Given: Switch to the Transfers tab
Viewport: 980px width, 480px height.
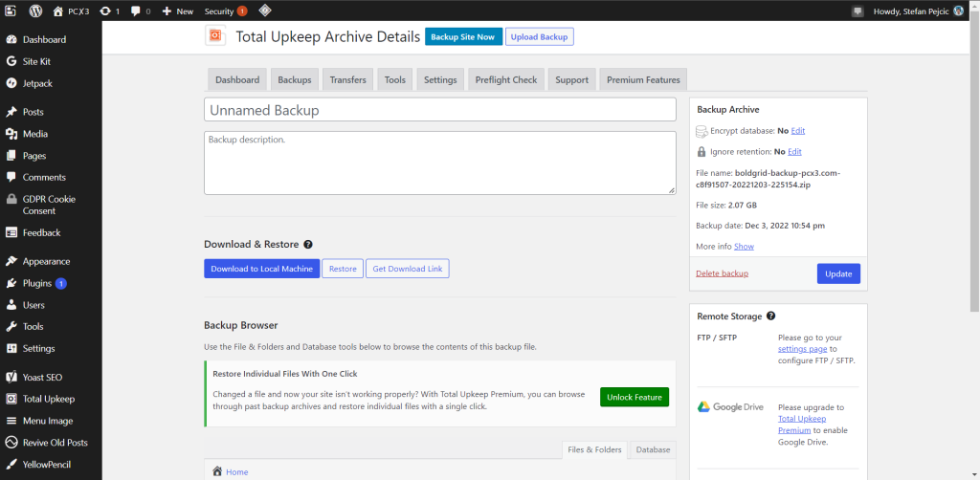Looking at the screenshot, I should [348, 80].
